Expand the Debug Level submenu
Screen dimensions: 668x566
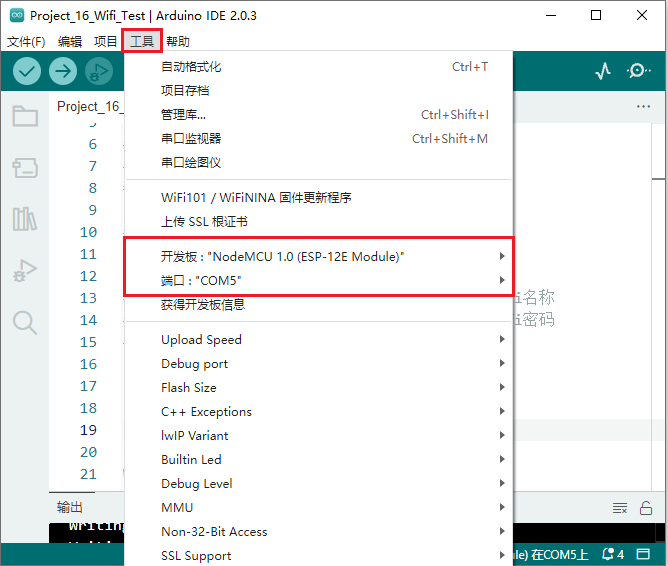[319, 483]
